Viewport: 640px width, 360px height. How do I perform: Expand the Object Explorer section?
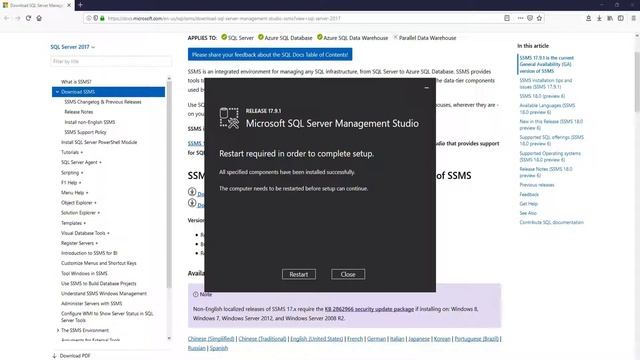click(x=79, y=203)
